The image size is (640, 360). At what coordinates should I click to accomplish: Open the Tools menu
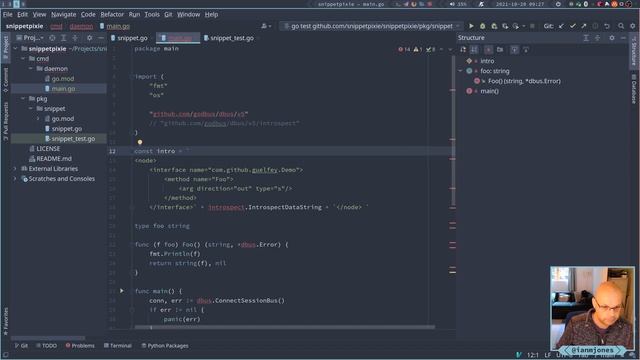tap(152, 14)
